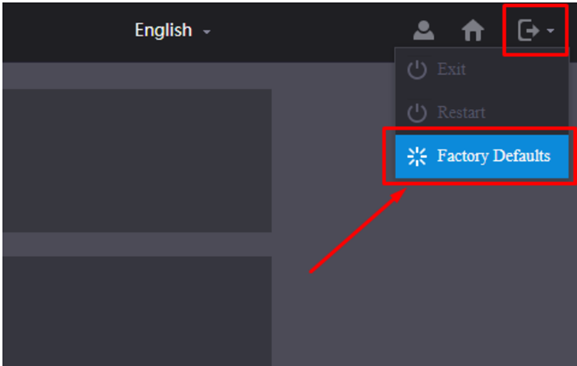
Task: Select the Factory Defaults menu entry
Action: 493,156
